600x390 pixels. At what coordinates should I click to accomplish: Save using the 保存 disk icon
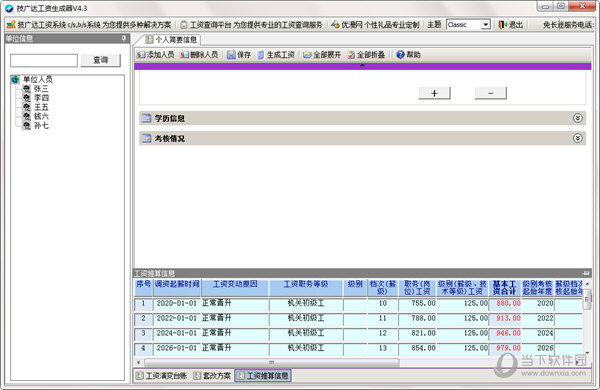pyautogui.click(x=231, y=55)
